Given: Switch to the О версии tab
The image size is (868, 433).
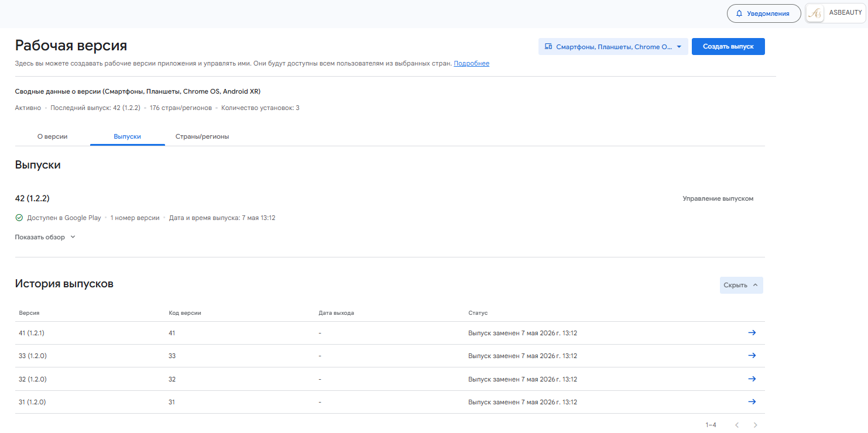Looking at the screenshot, I should [x=53, y=136].
